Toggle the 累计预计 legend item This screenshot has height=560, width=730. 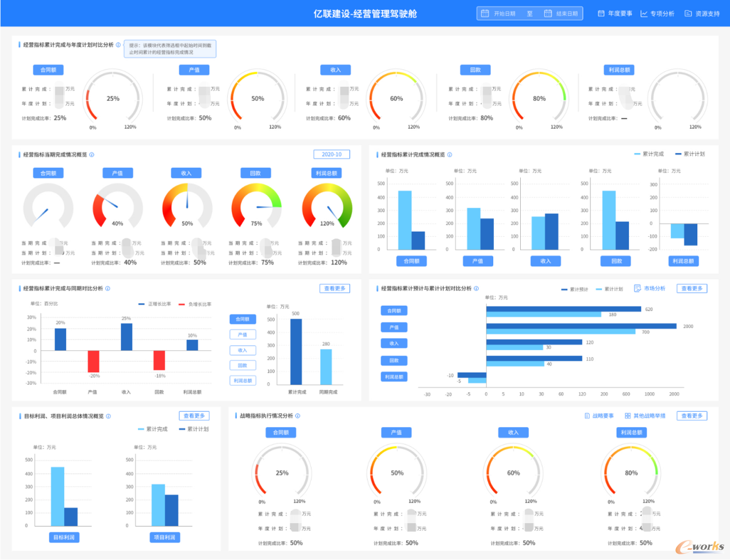click(x=575, y=289)
